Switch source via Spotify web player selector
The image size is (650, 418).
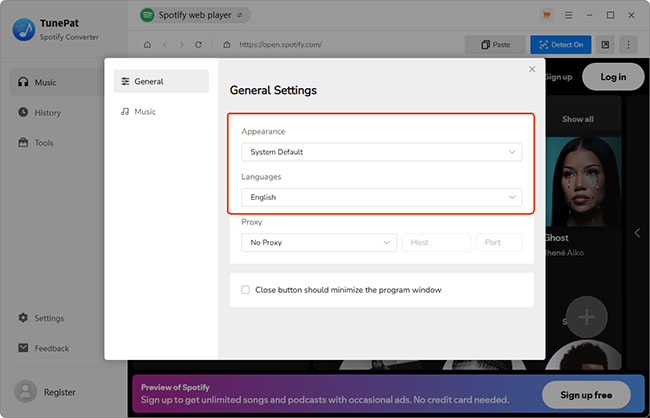[x=195, y=15]
